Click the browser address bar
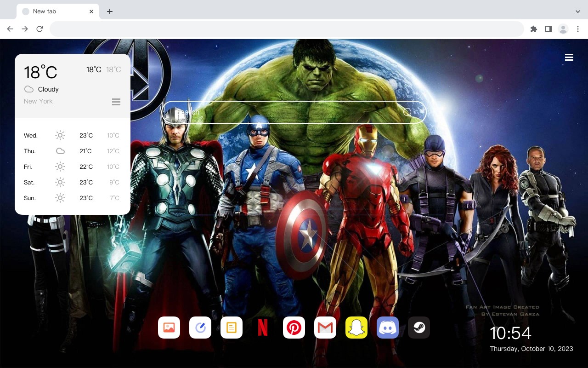 (x=287, y=29)
